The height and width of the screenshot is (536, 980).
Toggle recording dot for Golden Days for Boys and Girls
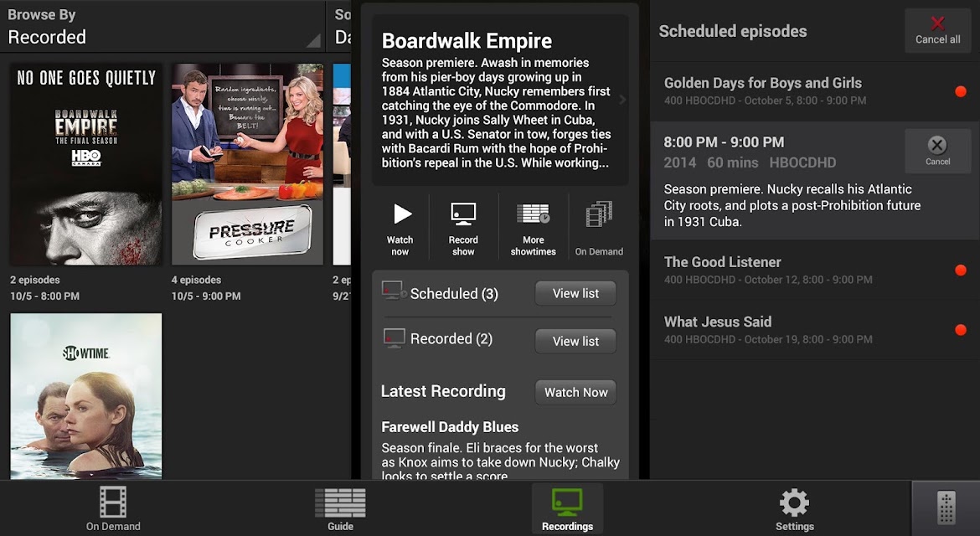[x=961, y=92]
